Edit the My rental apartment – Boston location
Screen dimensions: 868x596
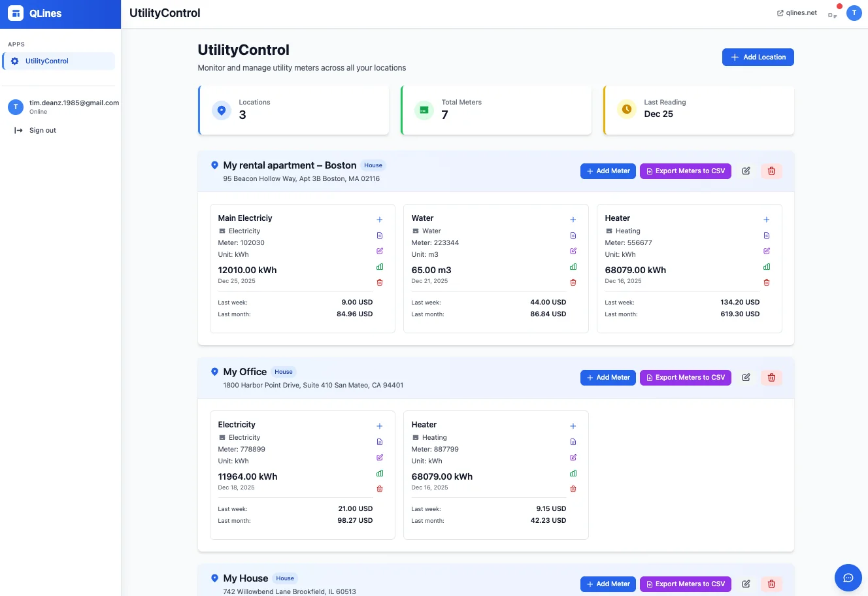[x=746, y=171]
